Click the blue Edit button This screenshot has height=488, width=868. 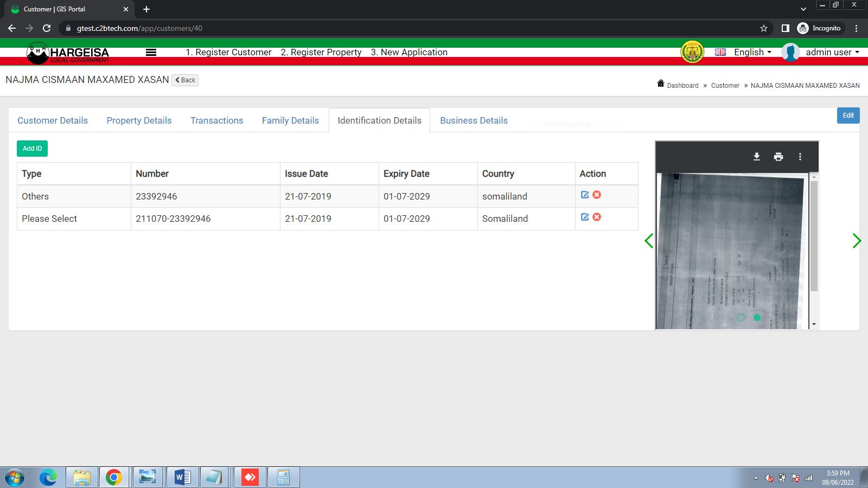(x=848, y=115)
